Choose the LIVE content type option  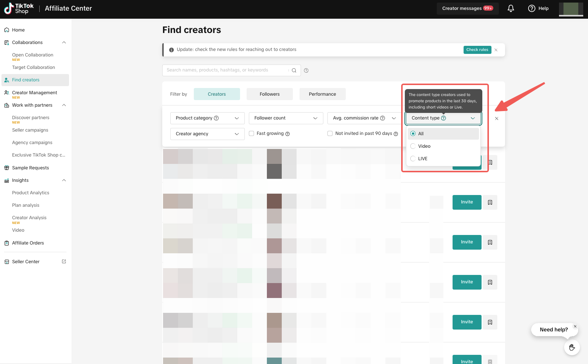tap(413, 159)
